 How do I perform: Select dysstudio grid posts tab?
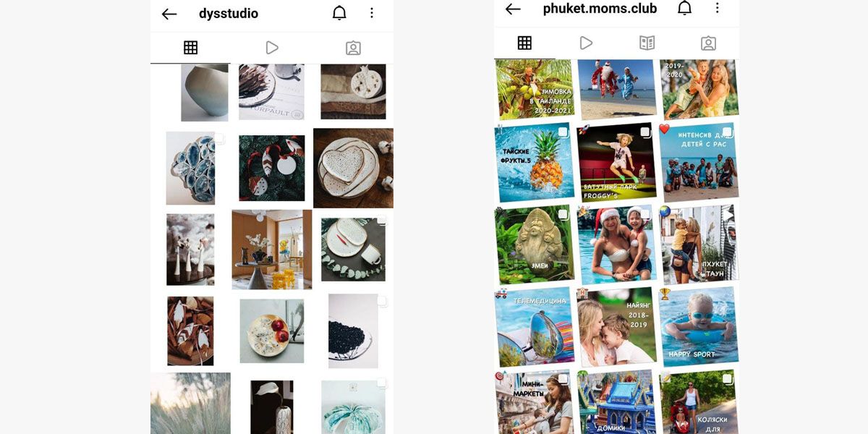[190, 48]
